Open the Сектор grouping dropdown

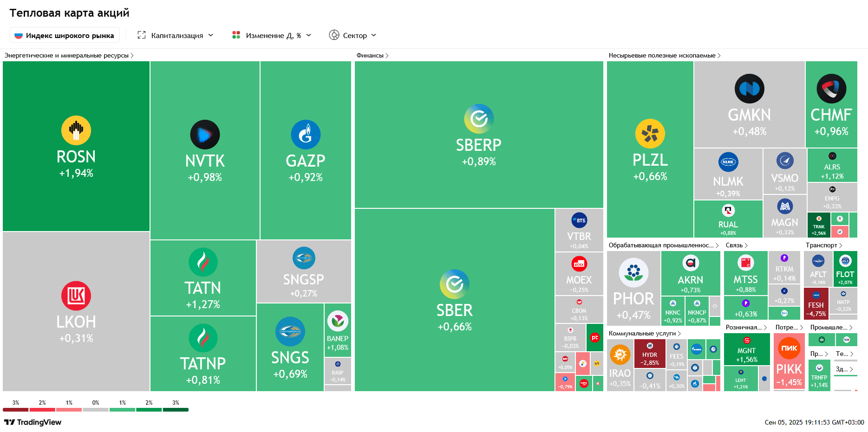pyautogui.click(x=353, y=35)
